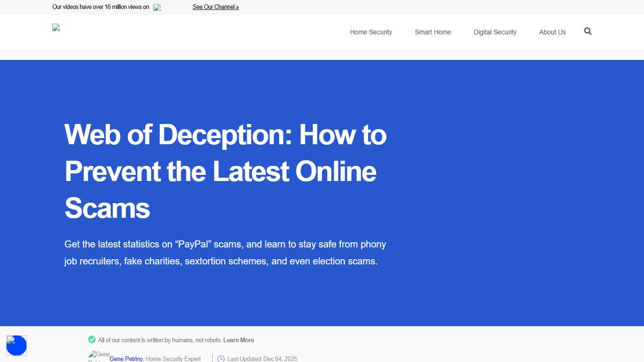
Task: Click the search magnifier icon in the navigation
Action: [587, 31]
